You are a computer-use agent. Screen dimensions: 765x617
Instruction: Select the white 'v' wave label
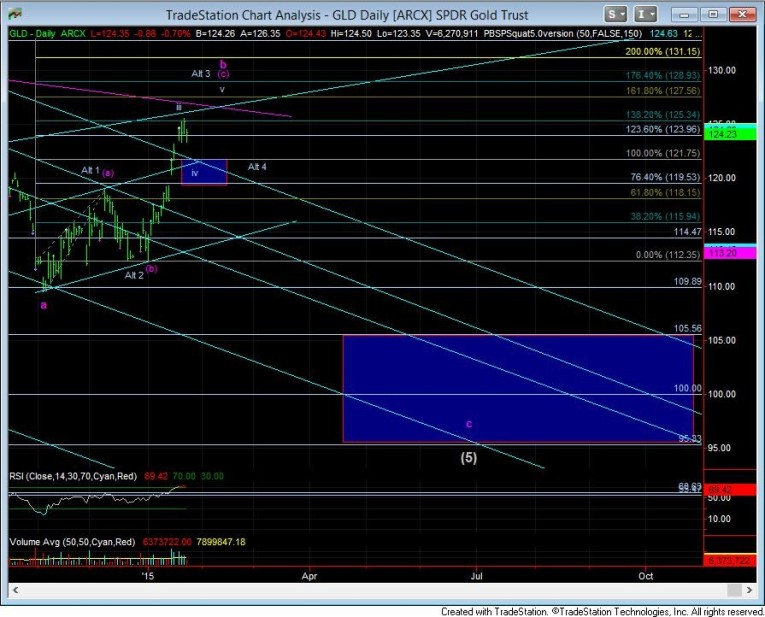point(222,90)
